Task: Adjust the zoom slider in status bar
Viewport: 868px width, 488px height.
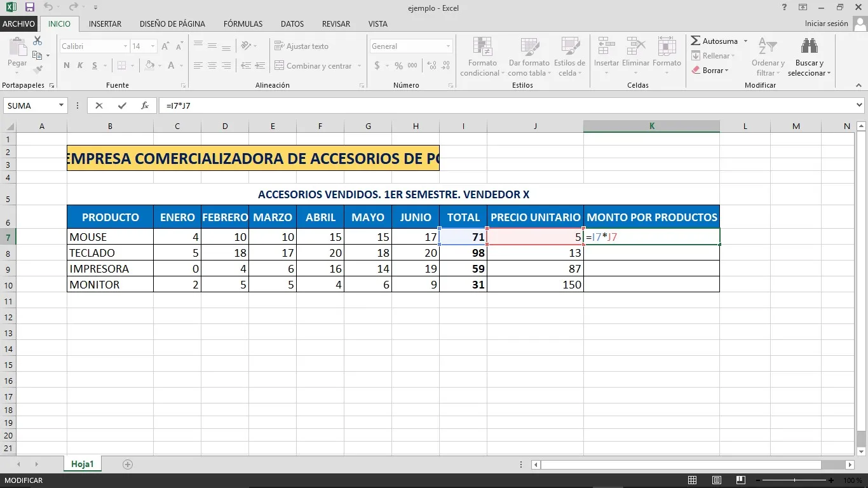Action: [x=793, y=480]
